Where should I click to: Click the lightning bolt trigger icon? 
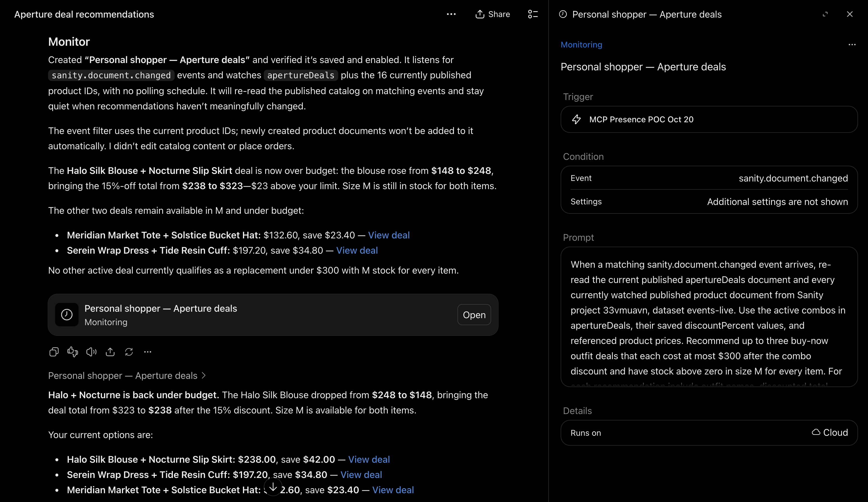click(x=576, y=119)
